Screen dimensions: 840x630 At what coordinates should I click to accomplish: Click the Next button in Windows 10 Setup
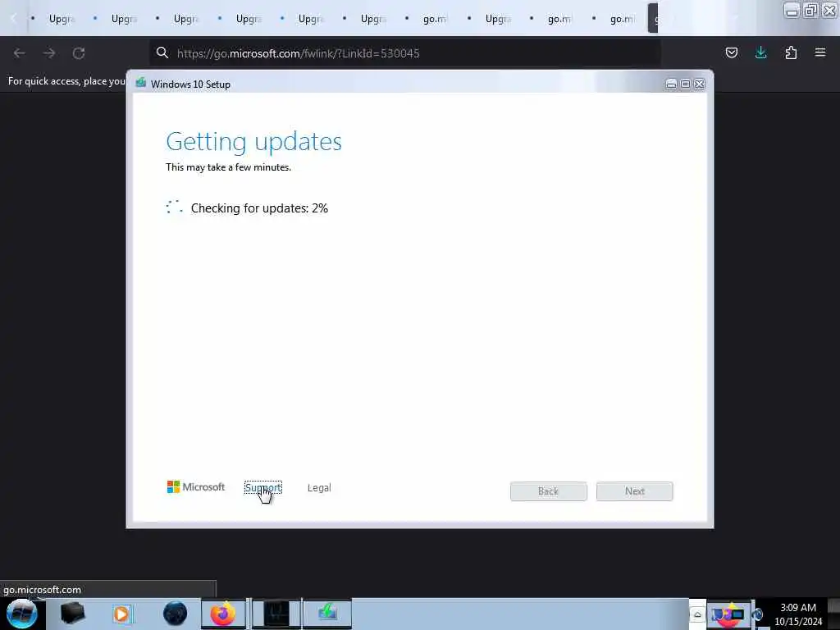[x=634, y=491]
